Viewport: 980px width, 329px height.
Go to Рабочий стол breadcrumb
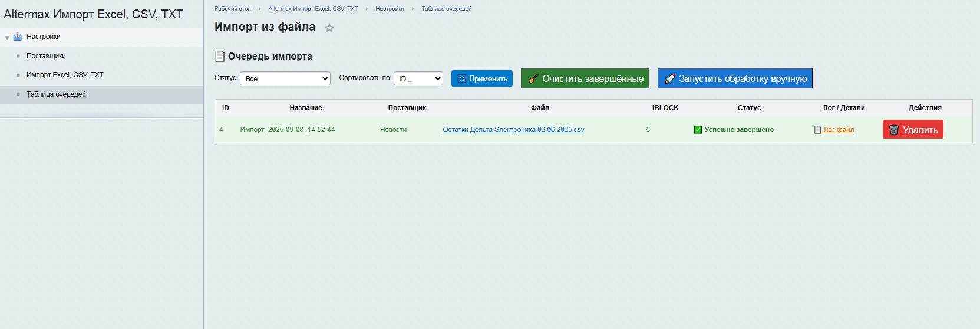(232, 9)
